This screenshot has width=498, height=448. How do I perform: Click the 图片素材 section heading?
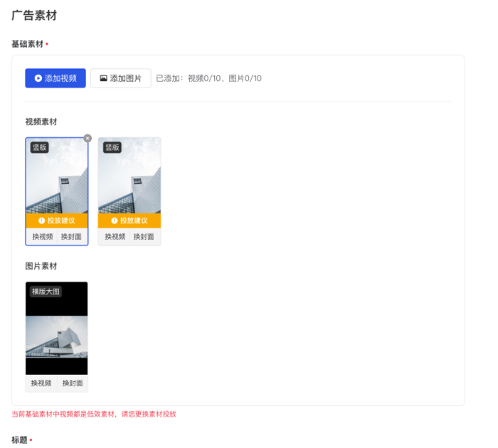point(41,266)
